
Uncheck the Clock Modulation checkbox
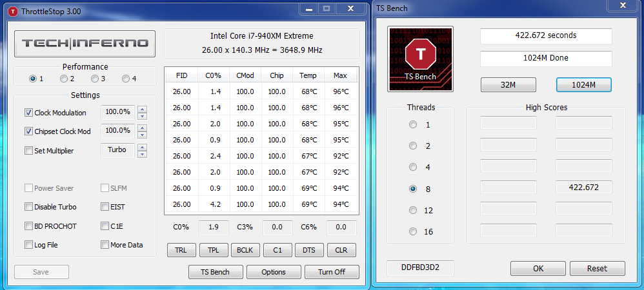(x=29, y=112)
